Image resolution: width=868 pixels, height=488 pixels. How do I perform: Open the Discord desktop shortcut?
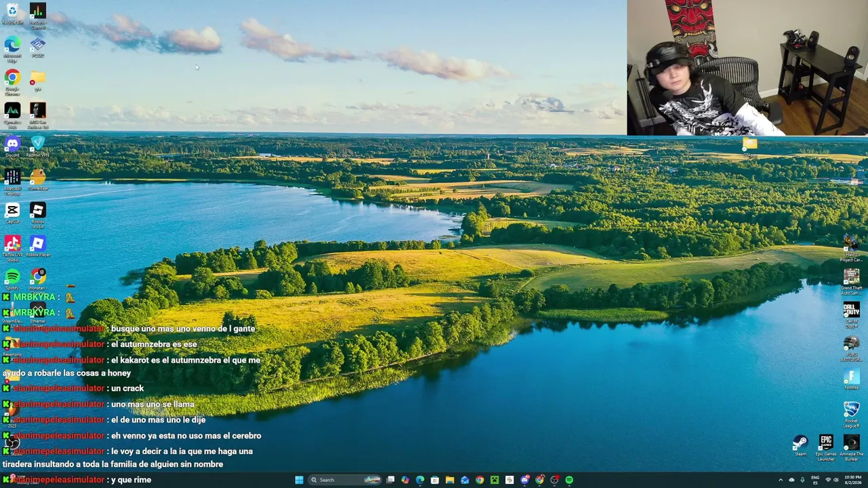(12, 146)
